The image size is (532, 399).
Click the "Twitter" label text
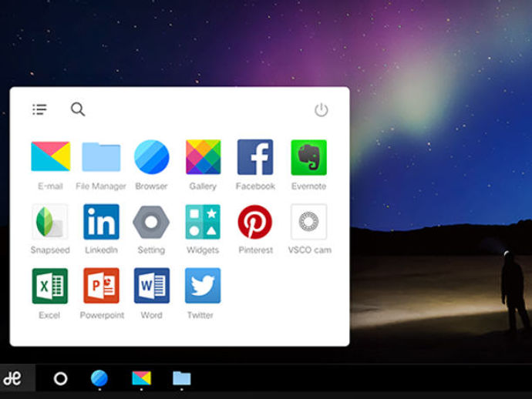point(200,315)
